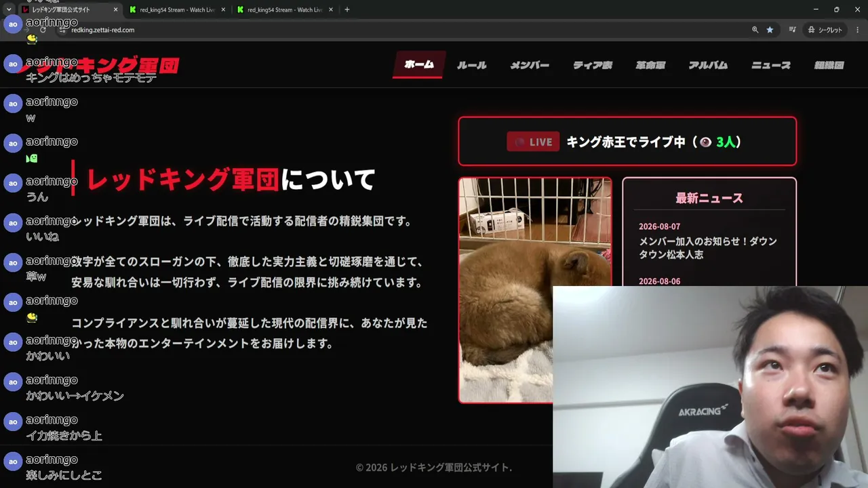Go to the ホーム navigation item
This screenshot has width=868, height=488.
tap(419, 64)
